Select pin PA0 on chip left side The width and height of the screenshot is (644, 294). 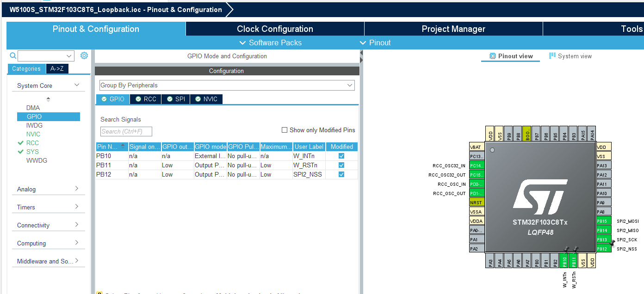pos(477,230)
